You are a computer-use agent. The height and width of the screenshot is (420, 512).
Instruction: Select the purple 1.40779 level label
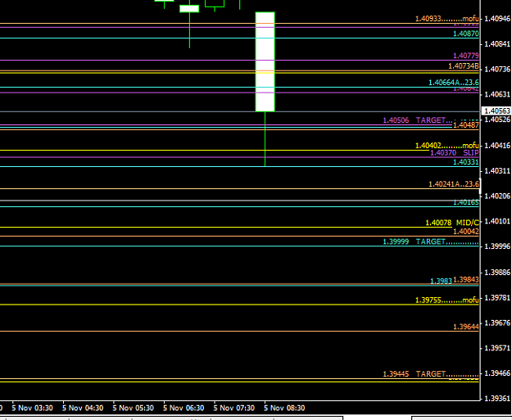(465, 56)
